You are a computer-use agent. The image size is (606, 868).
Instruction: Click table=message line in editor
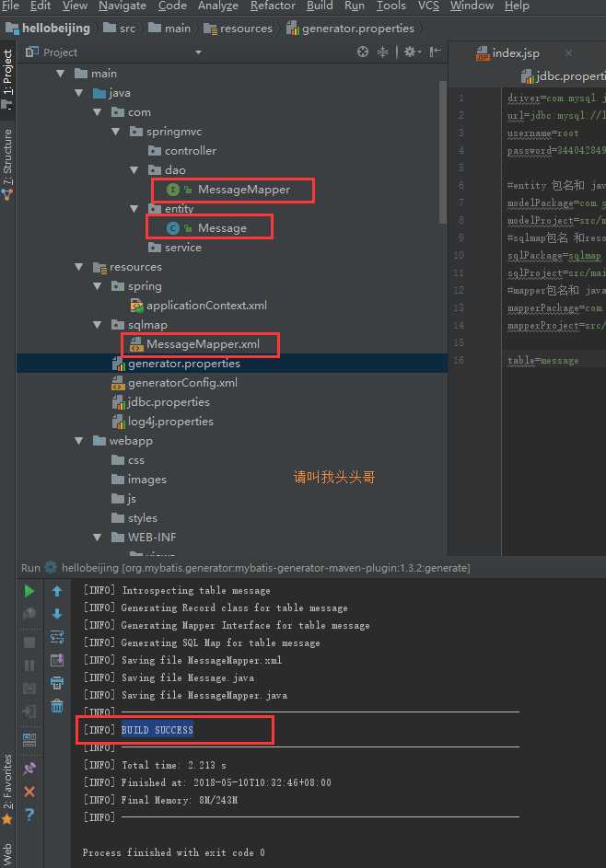[543, 361]
